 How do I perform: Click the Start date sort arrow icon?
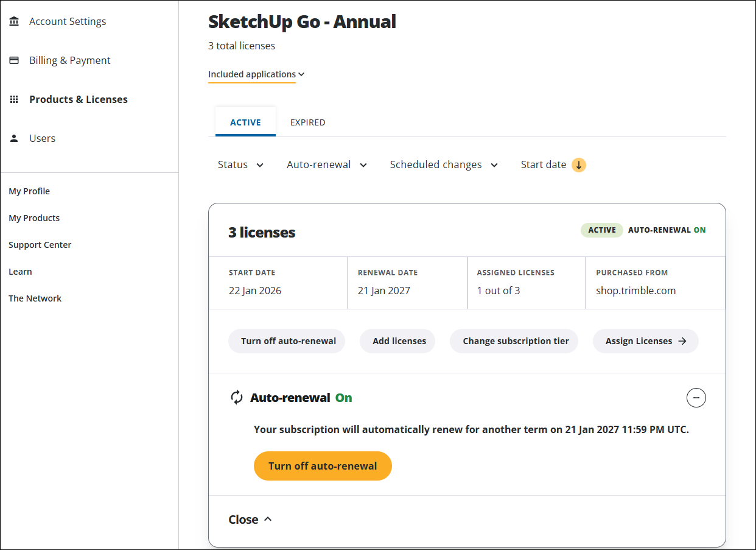click(x=579, y=164)
